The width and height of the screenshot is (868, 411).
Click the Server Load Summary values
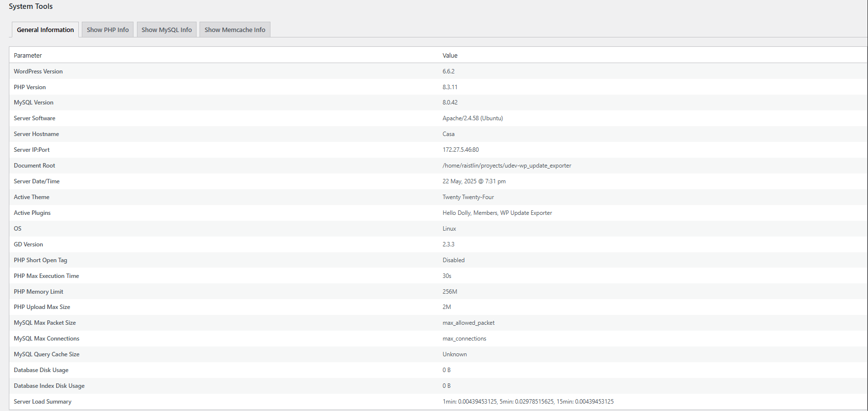[x=528, y=402]
